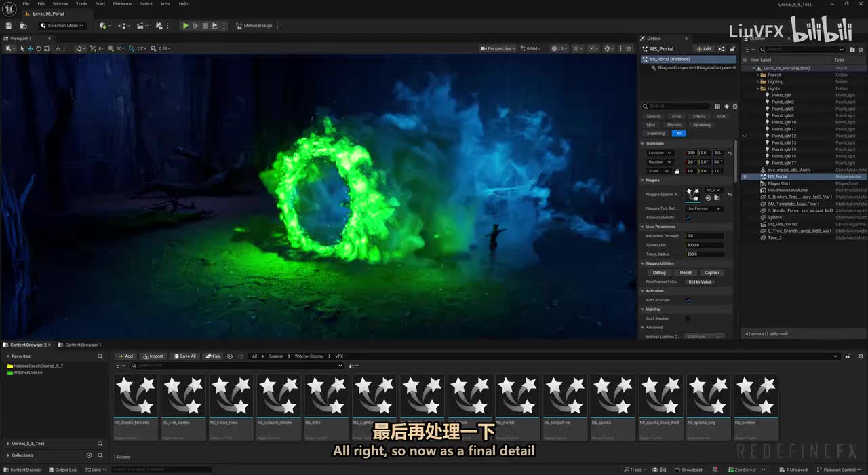Click the Import button in Content Browser
The image size is (868, 475).
153,356
